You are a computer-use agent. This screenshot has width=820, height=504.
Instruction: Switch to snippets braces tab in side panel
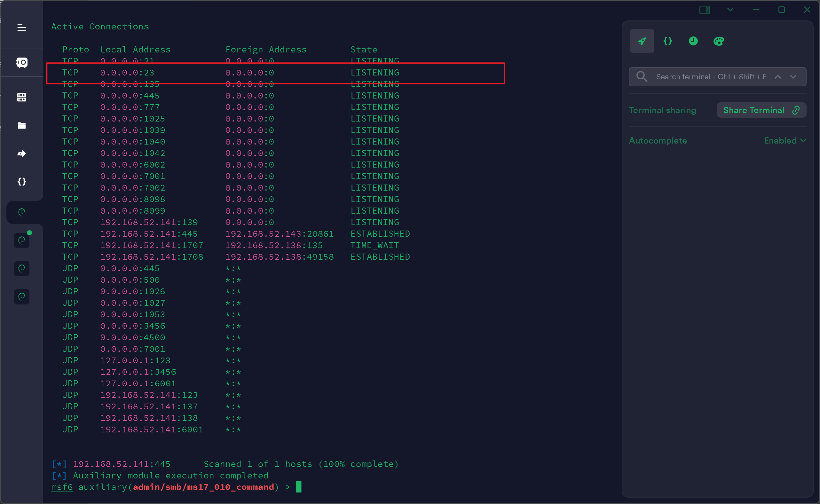[x=668, y=41]
